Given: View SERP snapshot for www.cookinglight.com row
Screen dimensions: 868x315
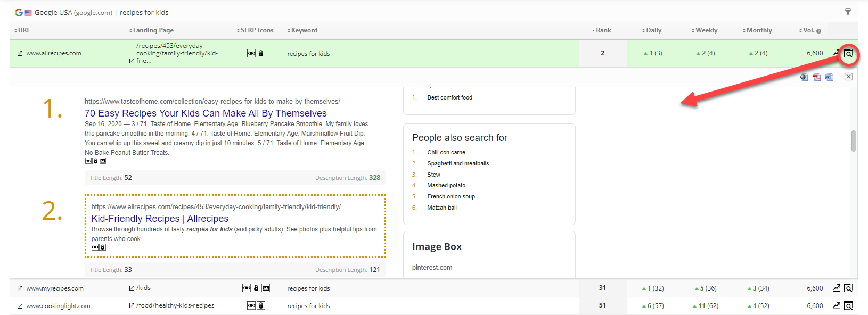Looking at the screenshot, I should [848, 305].
